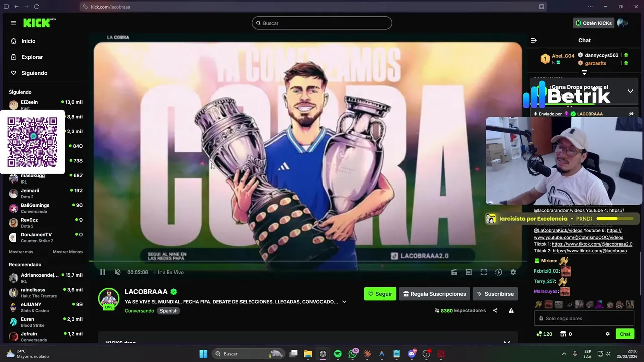
Task: Open the chat shop icon
Action: pyautogui.click(x=563, y=334)
